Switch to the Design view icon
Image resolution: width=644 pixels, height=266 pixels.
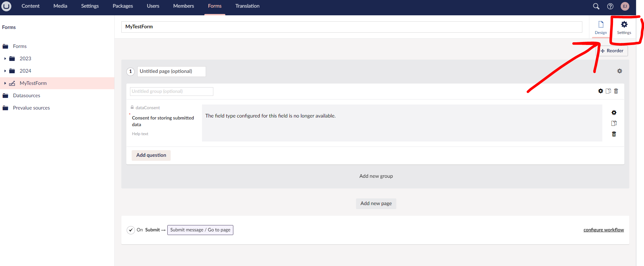coord(601,25)
